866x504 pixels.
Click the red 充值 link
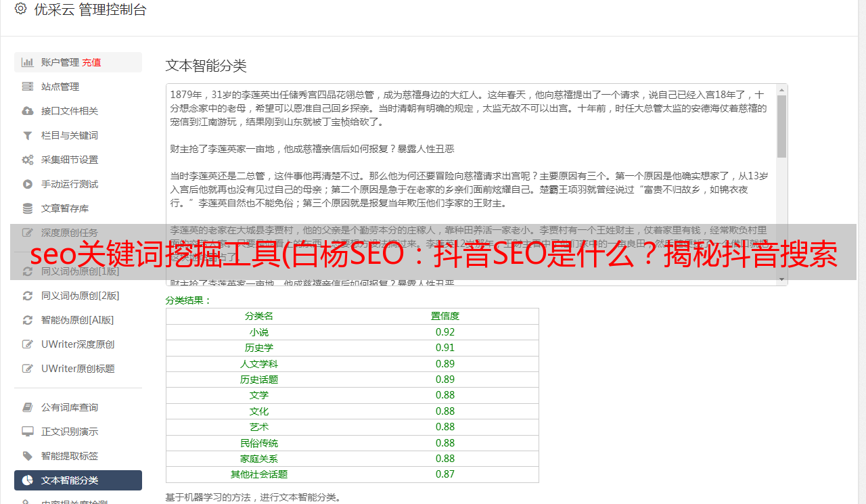91,62
